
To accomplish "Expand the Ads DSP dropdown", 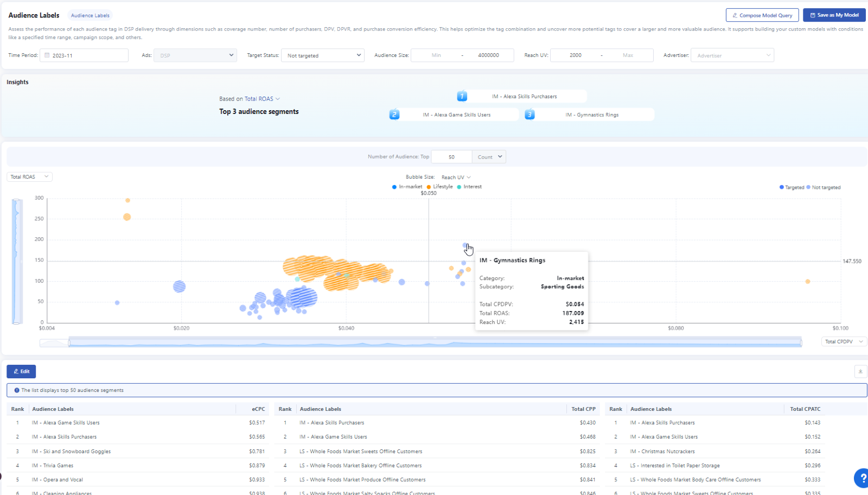I will click(195, 55).
